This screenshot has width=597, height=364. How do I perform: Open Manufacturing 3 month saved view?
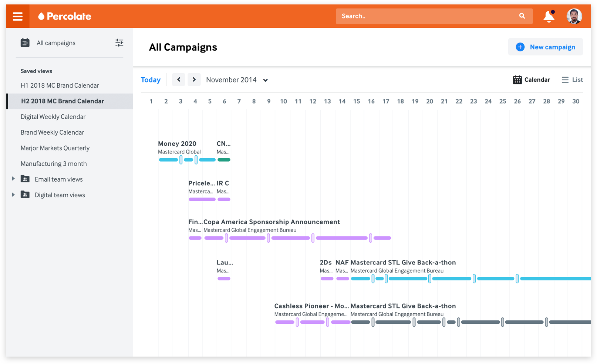54,164
